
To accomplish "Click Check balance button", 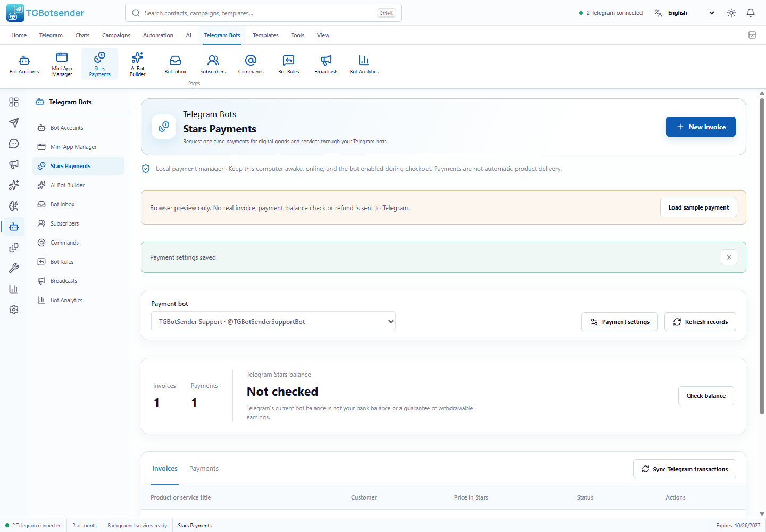I will point(706,396).
